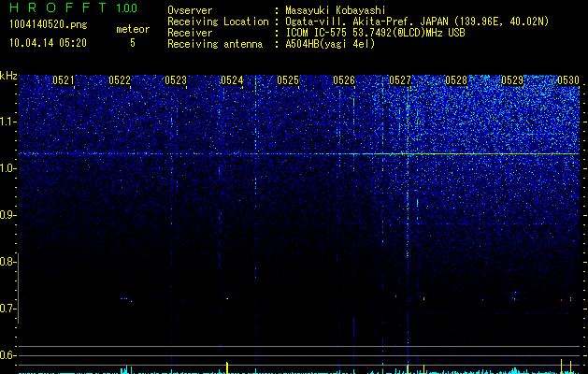The image size is (588, 374).
Task: Click the 0525 time marker
Action: click(x=288, y=80)
